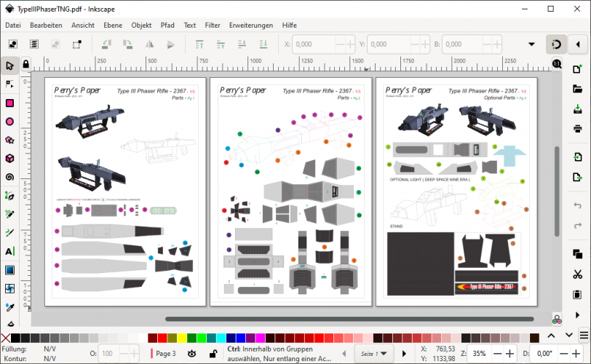Rotate selection 90° counter-clockwise
This screenshot has height=364, width=591.
click(x=107, y=44)
